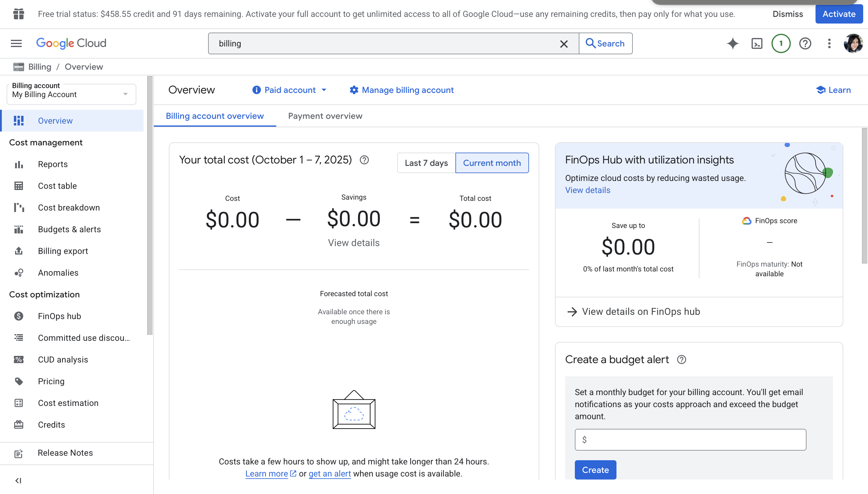
Task: Switch to the Payment overview tab
Action: [325, 116]
